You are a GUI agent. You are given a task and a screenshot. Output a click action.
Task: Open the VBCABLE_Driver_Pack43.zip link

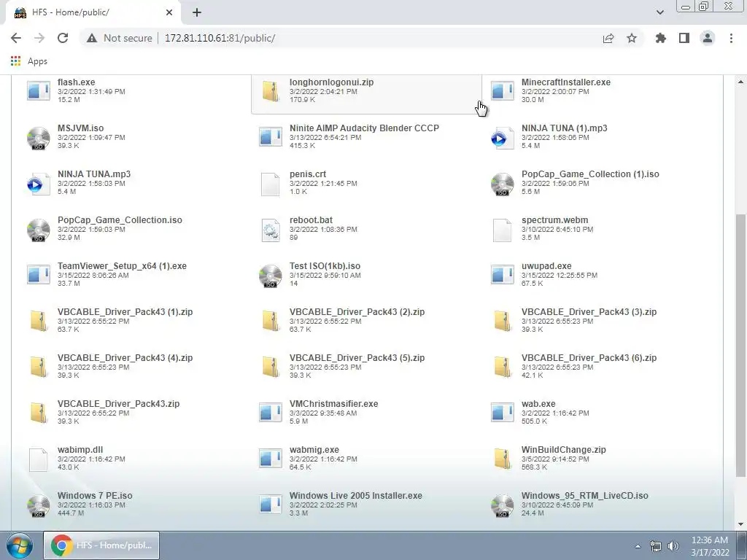[x=119, y=404]
